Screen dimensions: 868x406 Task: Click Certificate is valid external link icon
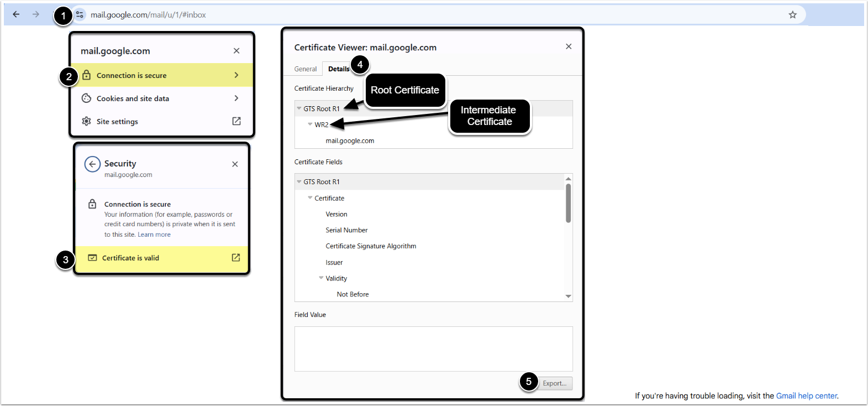coord(236,258)
